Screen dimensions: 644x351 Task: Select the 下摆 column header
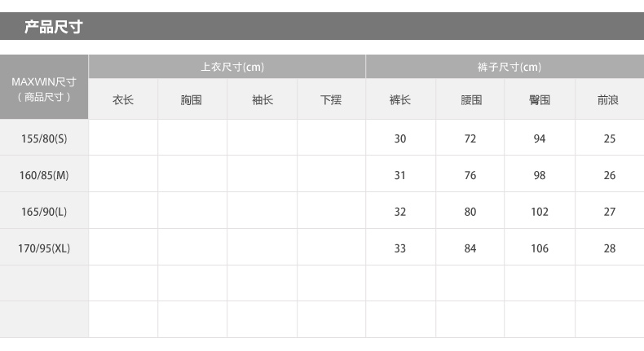(332, 99)
